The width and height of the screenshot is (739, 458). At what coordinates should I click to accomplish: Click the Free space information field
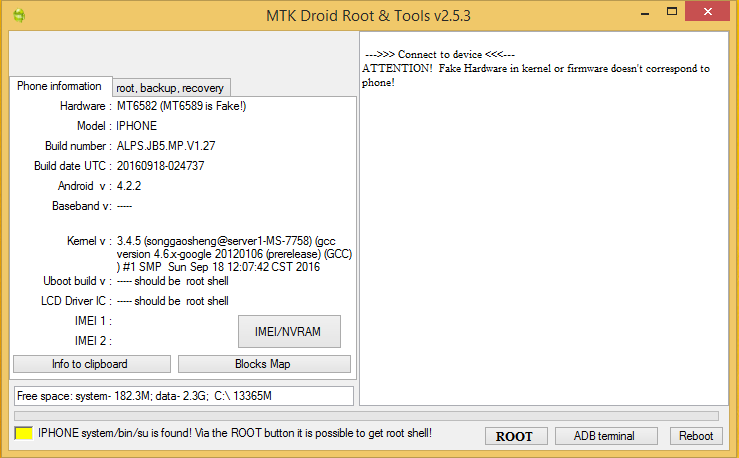click(184, 396)
